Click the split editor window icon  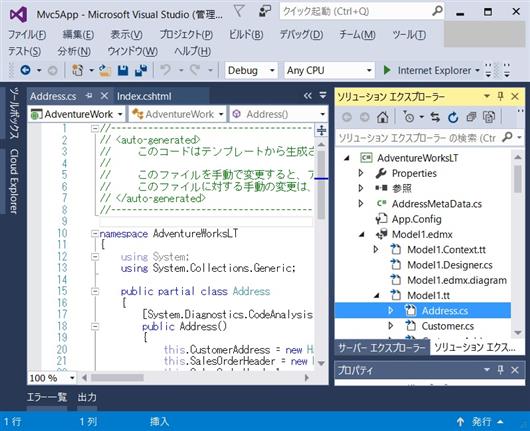321,130
